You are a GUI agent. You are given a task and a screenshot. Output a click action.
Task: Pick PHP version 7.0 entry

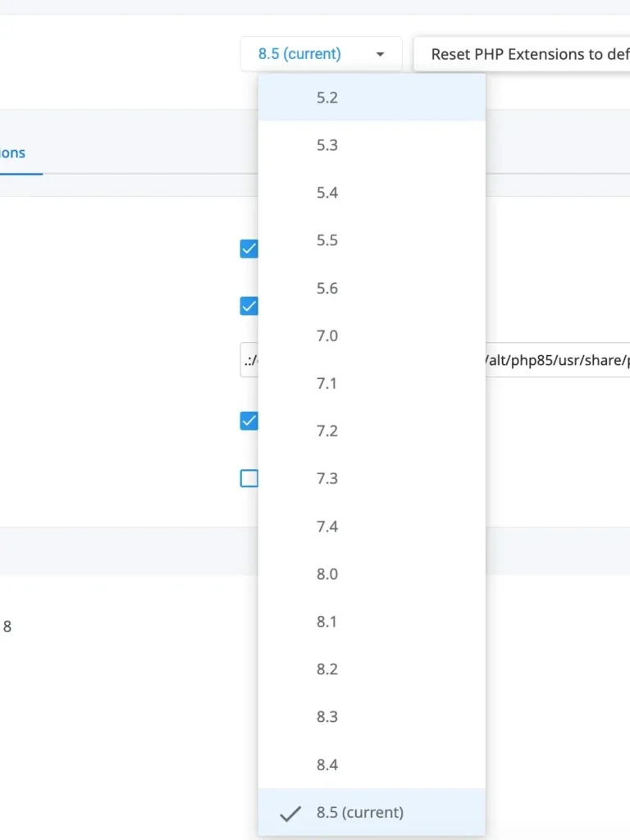tap(372, 336)
